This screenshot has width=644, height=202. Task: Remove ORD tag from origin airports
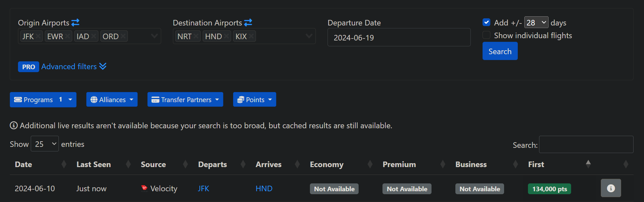point(123,36)
